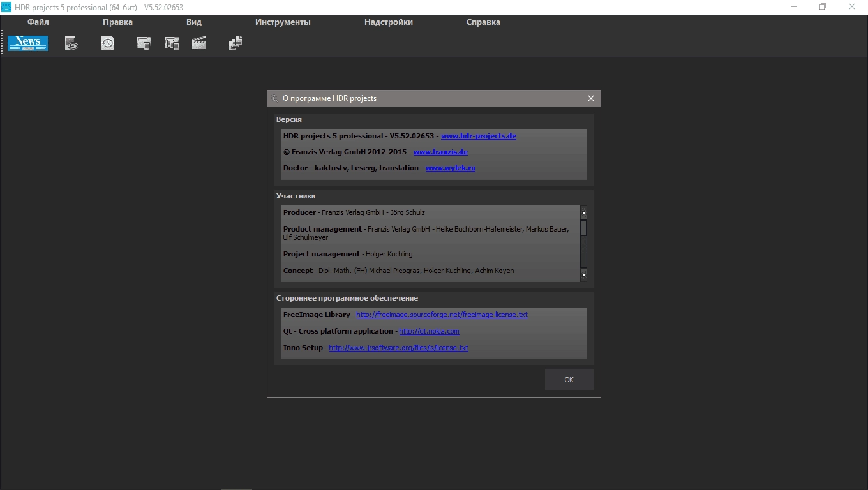Click the single folder with device icon
Image resolution: width=868 pixels, height=490 pixels.
coord(144,43)
